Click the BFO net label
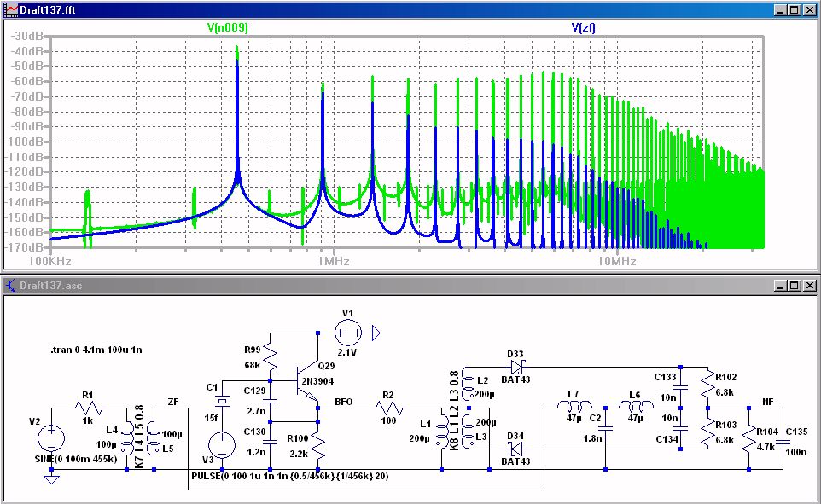Image resolution: width=821 pixels, height=504 pixels. (x=343, y=402)
